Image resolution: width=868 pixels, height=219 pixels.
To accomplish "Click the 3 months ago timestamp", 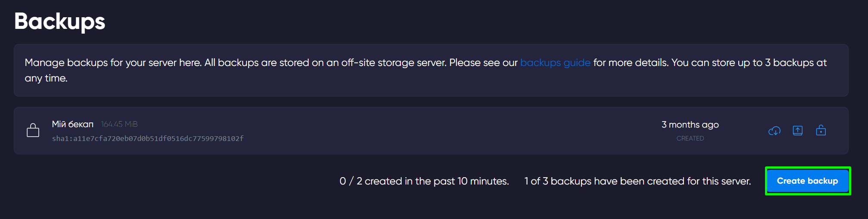I will coord(690,125).
